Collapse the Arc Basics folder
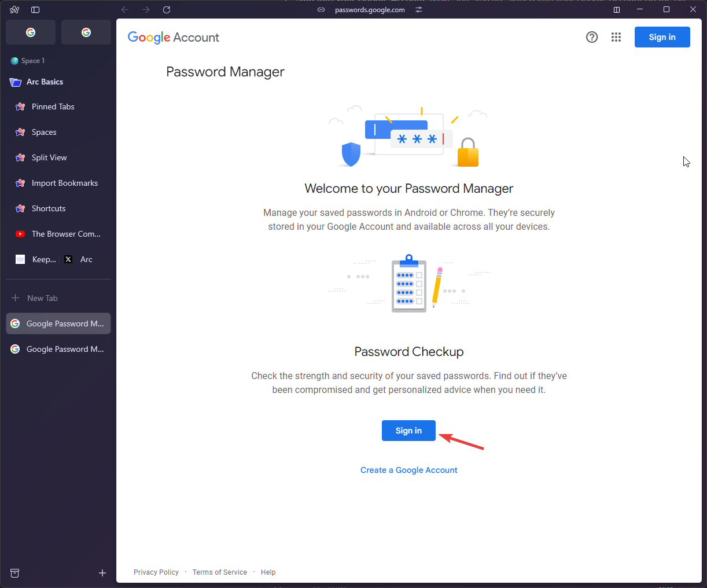Image resolution: width=707 pixels, height=588 pixels. click(x=58, y=82)
